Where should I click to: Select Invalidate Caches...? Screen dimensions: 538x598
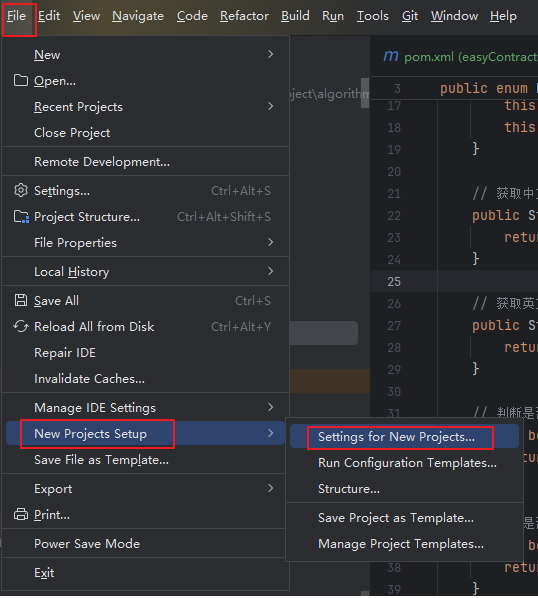145,378
